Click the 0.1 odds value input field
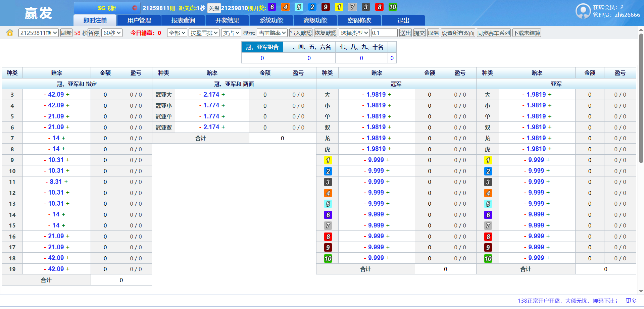This screenshot has height=309, width=644. pyautogui.click(x=384, y=33)
